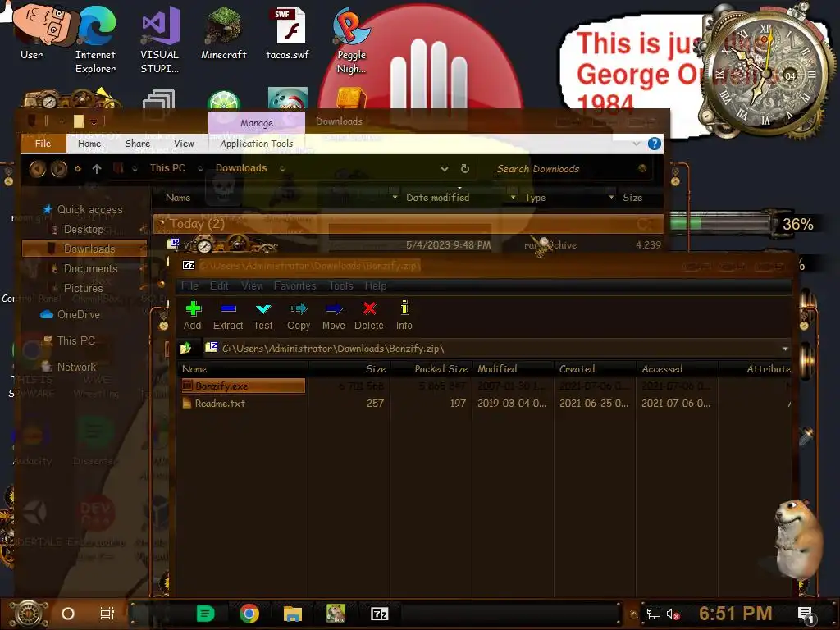Select This PC in Explorer sidebar
The height and width of the screenshot is (630, 840).
[x=69, y=340]
